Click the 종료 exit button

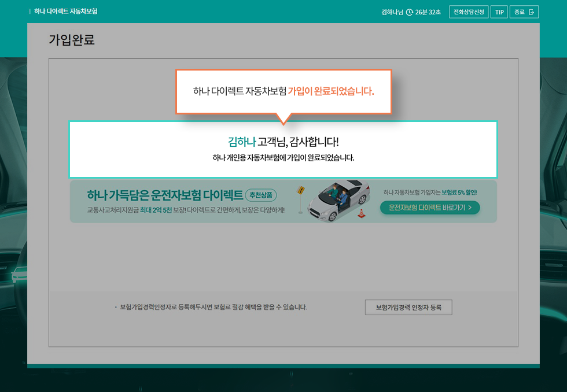click(524, 12)
